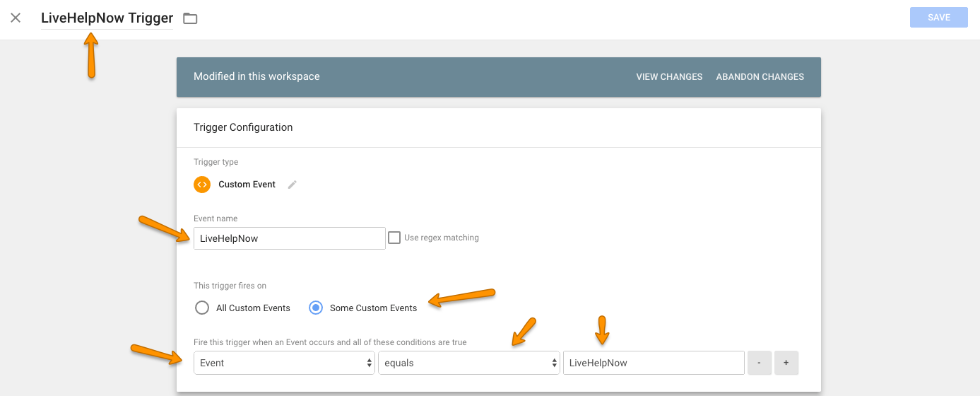Enable Use regex matching checkbox

click(394, 238)
